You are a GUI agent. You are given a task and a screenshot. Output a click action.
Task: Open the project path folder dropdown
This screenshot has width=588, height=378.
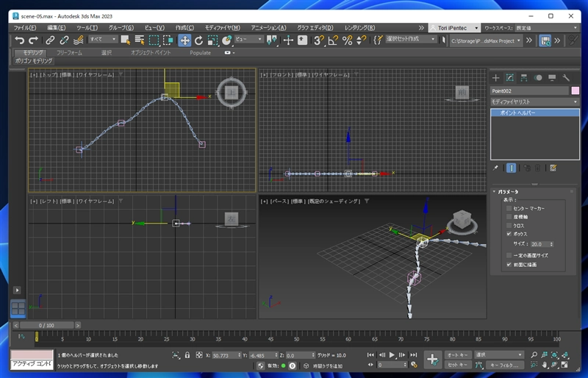(x=486, y=41)
